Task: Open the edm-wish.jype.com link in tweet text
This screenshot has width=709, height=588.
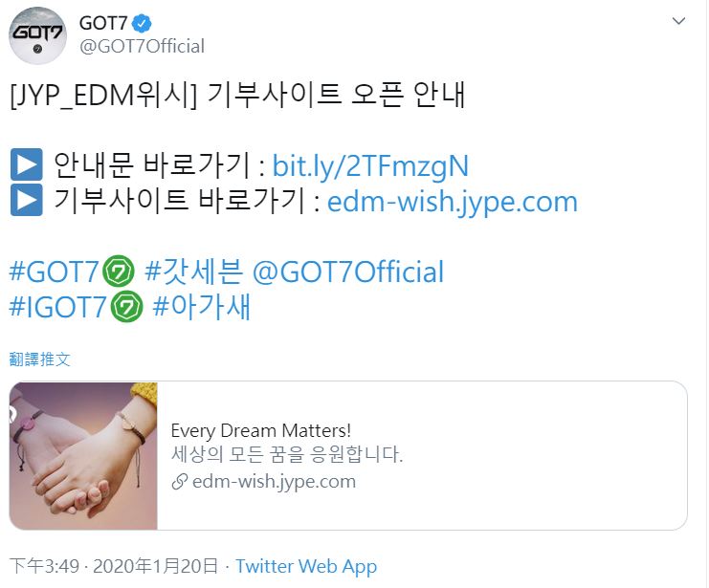Action: (453, 202)
